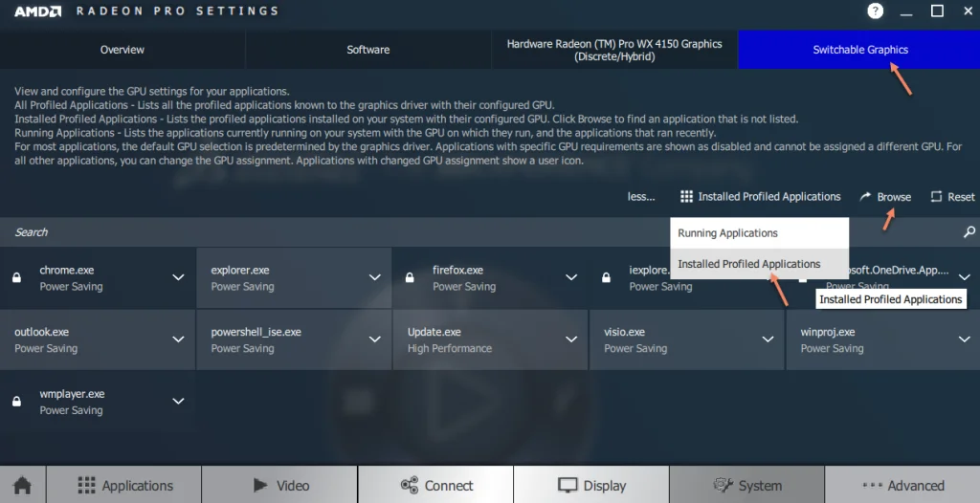Click the lock icon beside chrome.exe

pyautogui.click(x=17, y=277)
